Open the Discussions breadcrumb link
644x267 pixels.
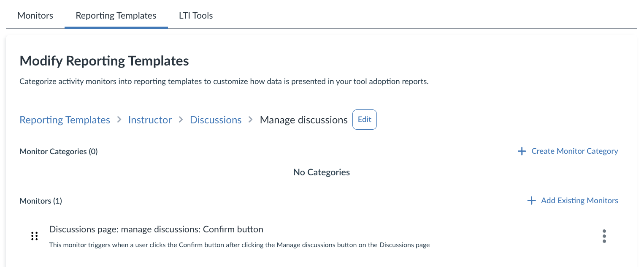coord(216,120)
